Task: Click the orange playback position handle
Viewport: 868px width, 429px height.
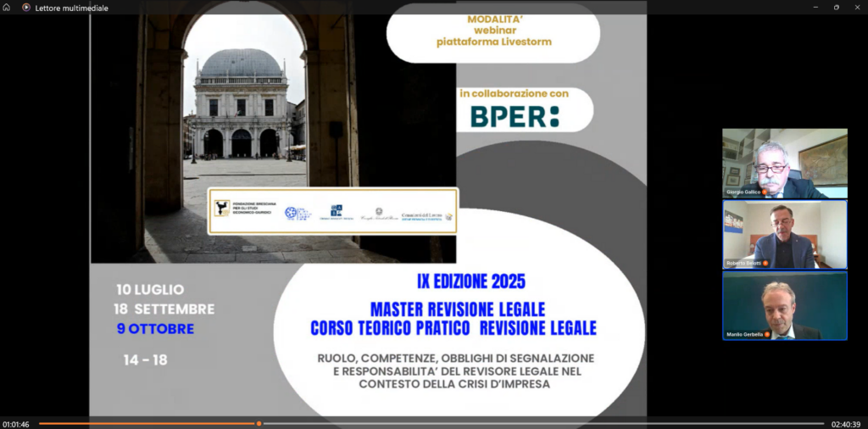Action: click(259, 423)
